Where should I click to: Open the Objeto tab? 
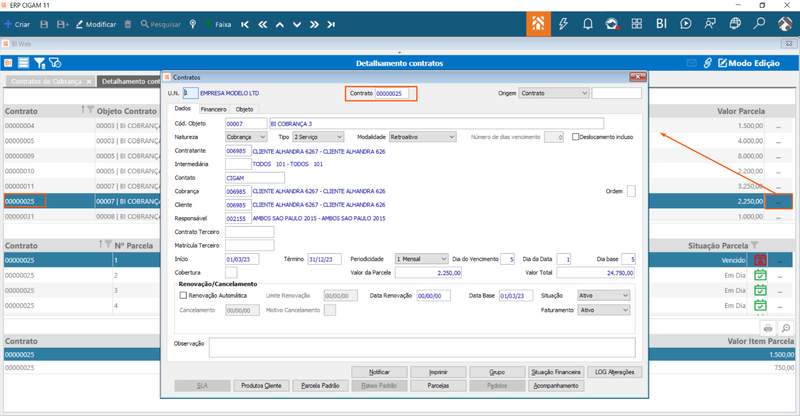[244, 109]
